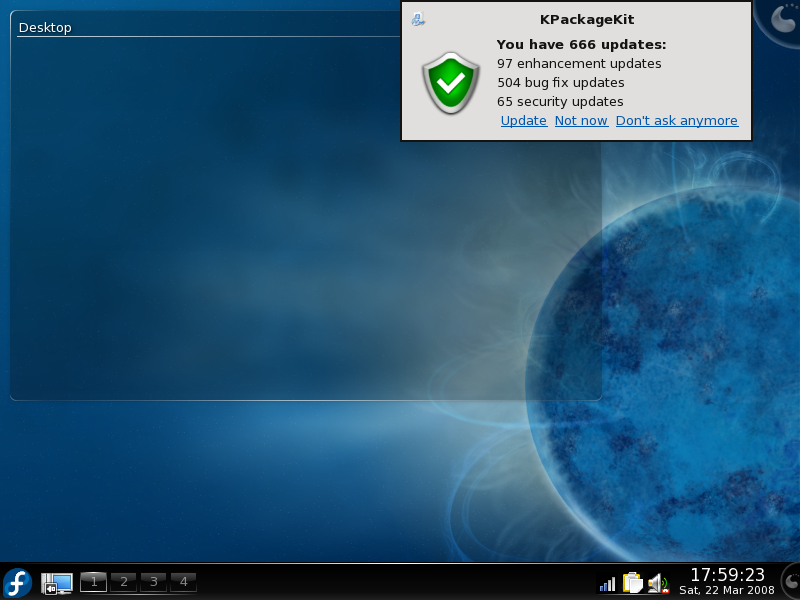Open the Klipper clipboard tray icon
Screen dimensions: 800x600
pos(632,583)
